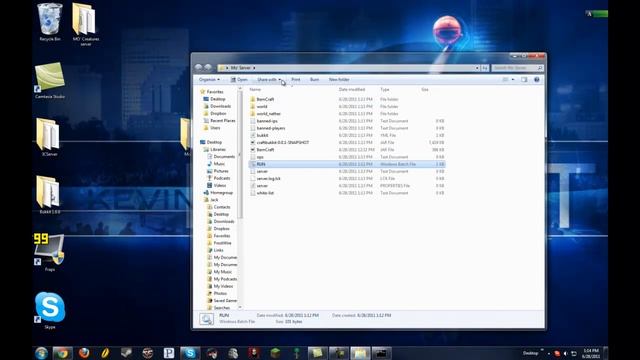The width and height of the screenshot is (640, 360).
Task: Select the server PROPERTIES file
Action: pos(347,186)
